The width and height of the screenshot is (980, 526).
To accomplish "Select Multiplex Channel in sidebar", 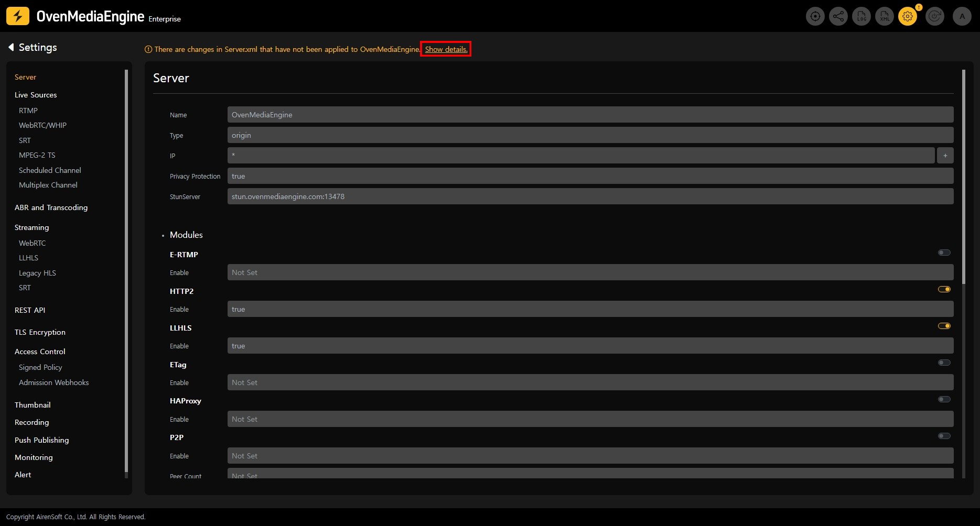I will pyautogui.click(x=48, y=185).
